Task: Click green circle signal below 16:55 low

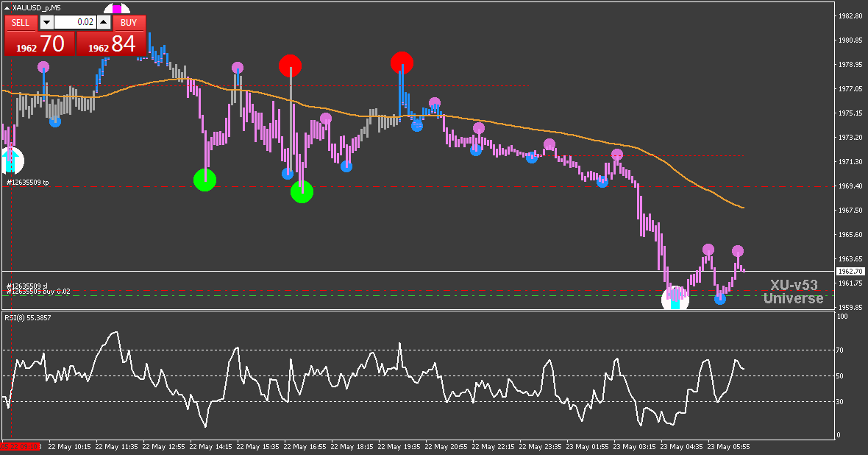Action: click(x=302, y=191)
